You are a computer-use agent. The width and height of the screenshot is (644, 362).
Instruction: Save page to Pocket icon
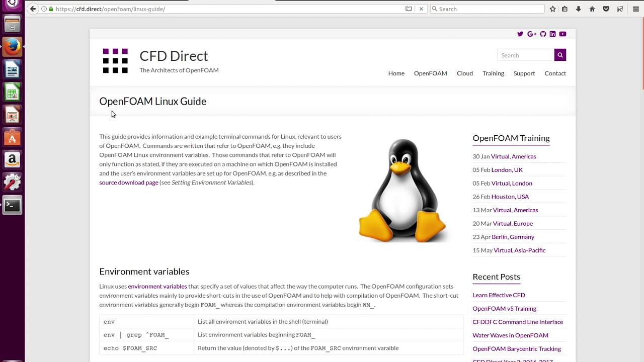pos(606,9)
